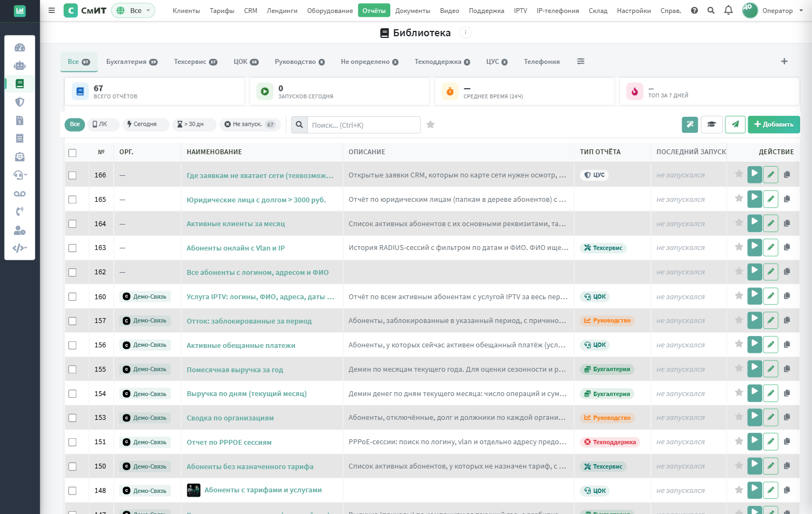Click the info icon next to Библиотека
The width and height of the screenshot is (812, 514).
[465, 32]
